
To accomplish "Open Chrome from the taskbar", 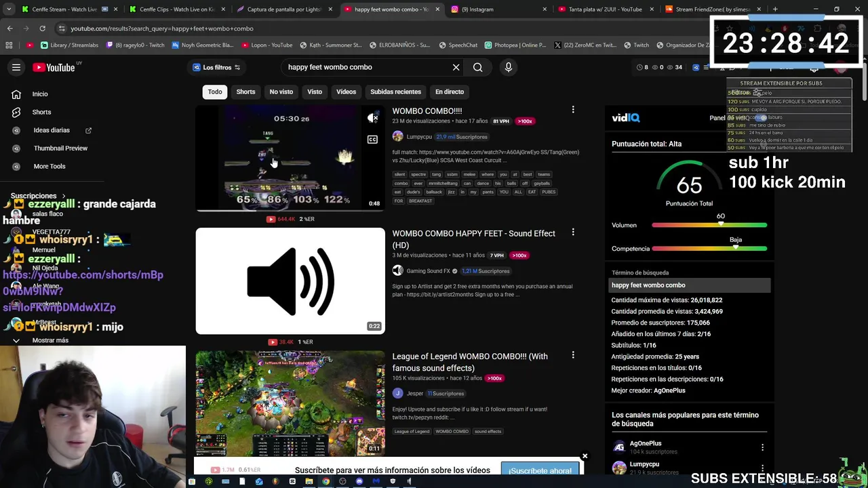I will [x=326, y=481].
